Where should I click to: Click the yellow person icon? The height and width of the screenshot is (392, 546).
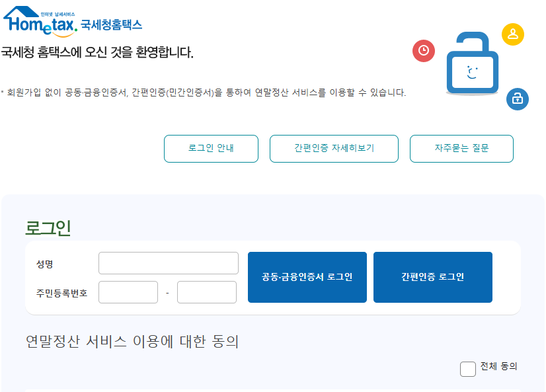512,34
